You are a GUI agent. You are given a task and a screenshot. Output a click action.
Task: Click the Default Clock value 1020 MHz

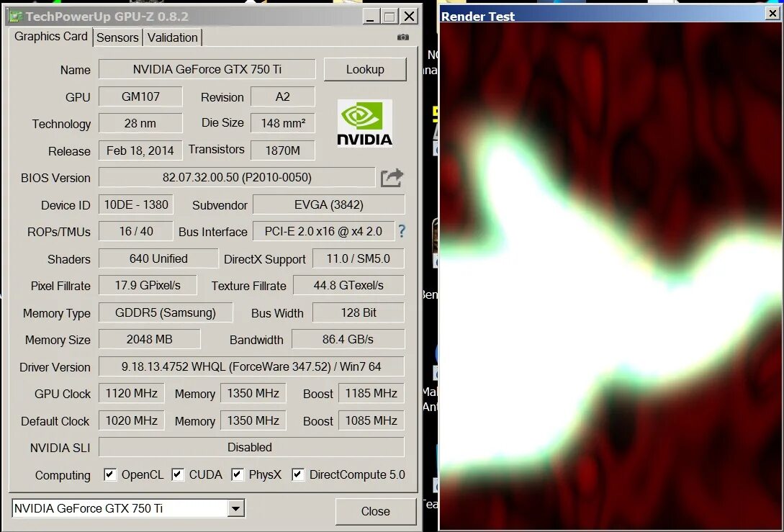click(x=132, y=420)
